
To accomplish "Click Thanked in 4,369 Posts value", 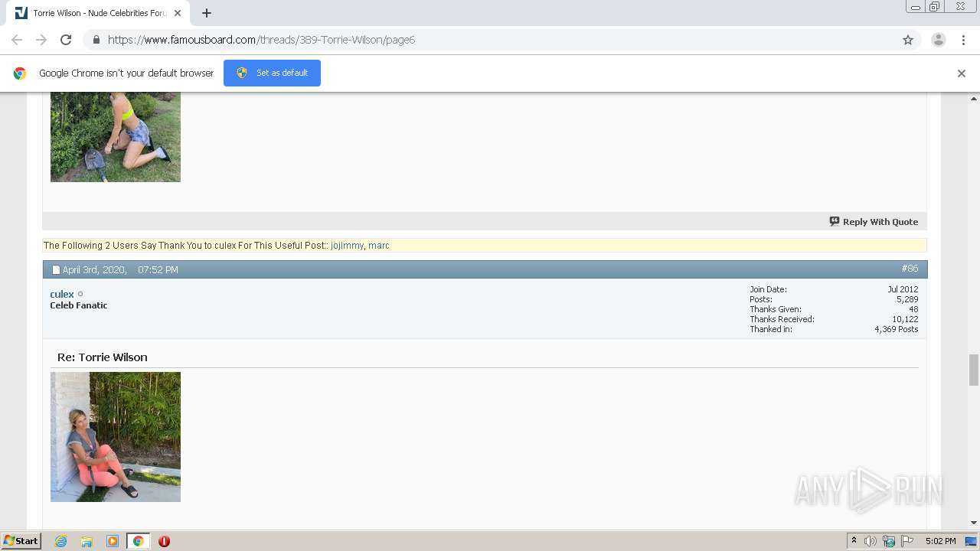I will pyautogui.click(x=897, y=329).
